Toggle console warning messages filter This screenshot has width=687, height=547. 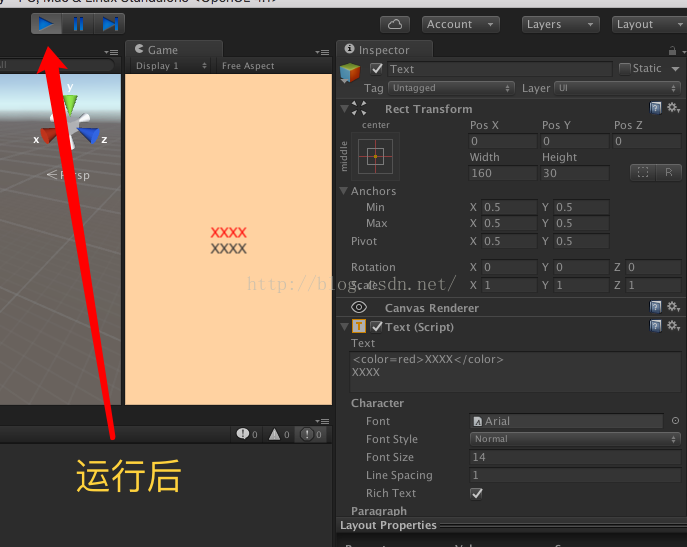[x=279, y=434]
